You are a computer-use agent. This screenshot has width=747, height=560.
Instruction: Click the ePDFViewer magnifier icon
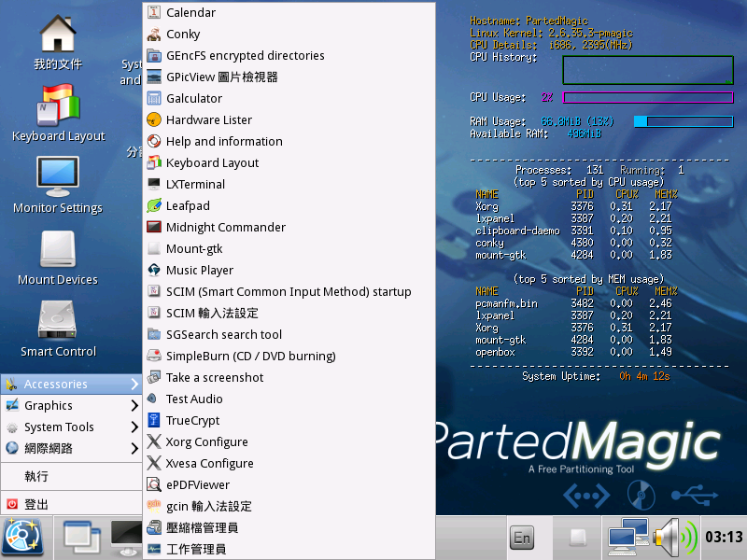pos(154,484)
